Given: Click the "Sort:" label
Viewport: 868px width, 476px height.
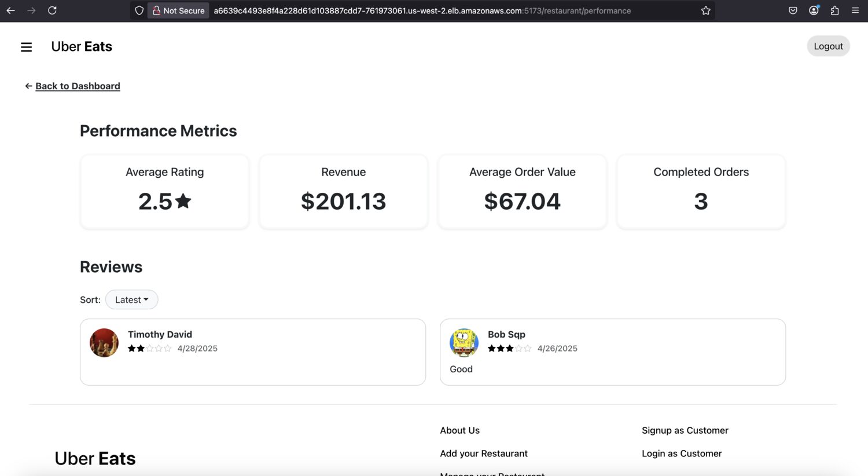Looking at the screenshot, I should 90,300.
